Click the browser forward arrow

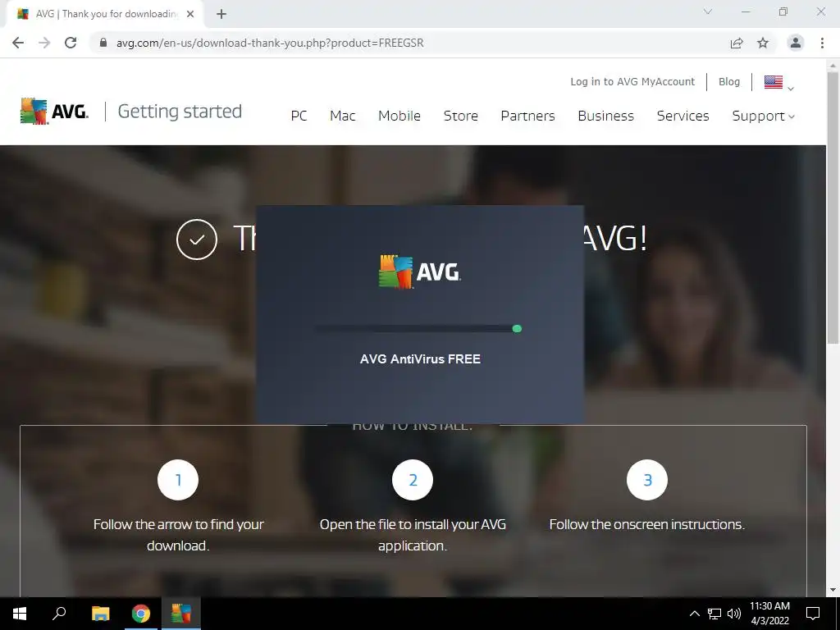44,43
